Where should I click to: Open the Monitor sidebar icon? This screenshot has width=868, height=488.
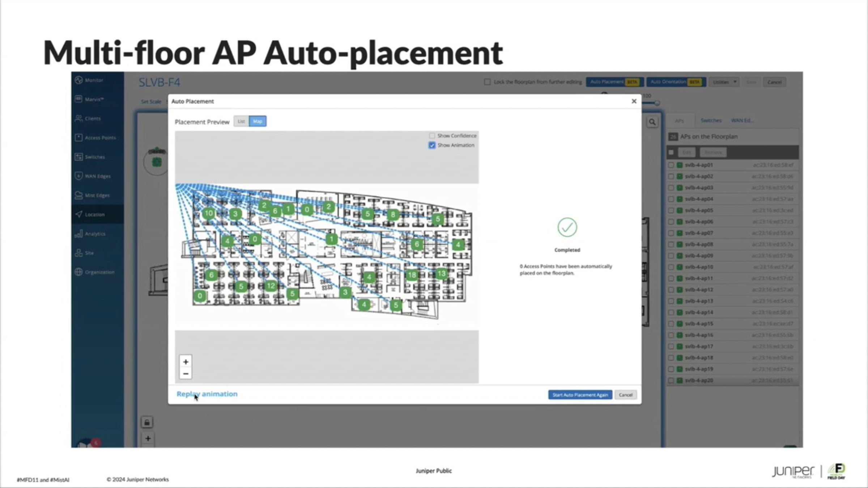pyautogui.click(x=79, y=80)
